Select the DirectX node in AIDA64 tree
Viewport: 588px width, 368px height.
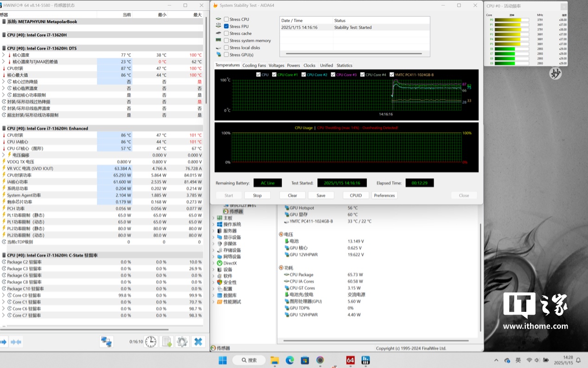coord(230,263)
